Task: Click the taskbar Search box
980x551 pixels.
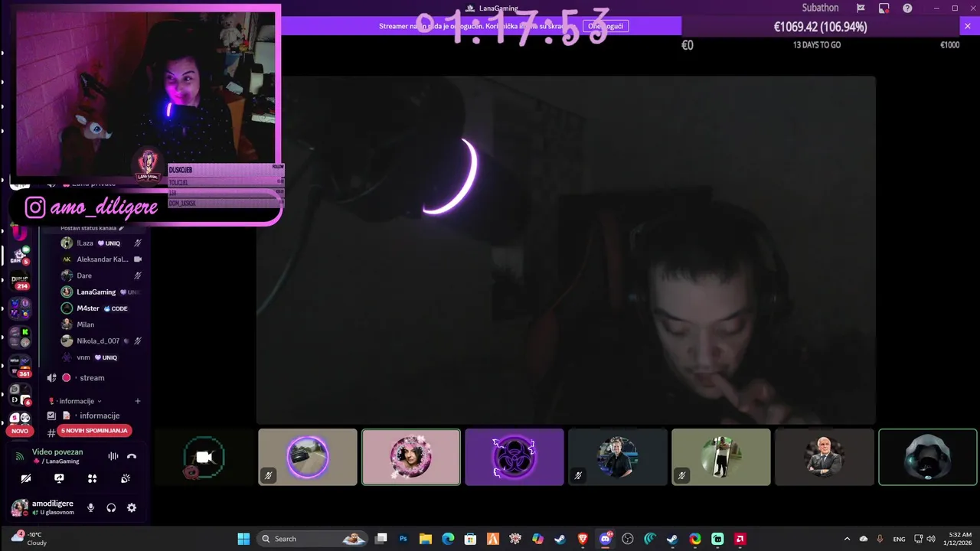Action: (312, 539)
